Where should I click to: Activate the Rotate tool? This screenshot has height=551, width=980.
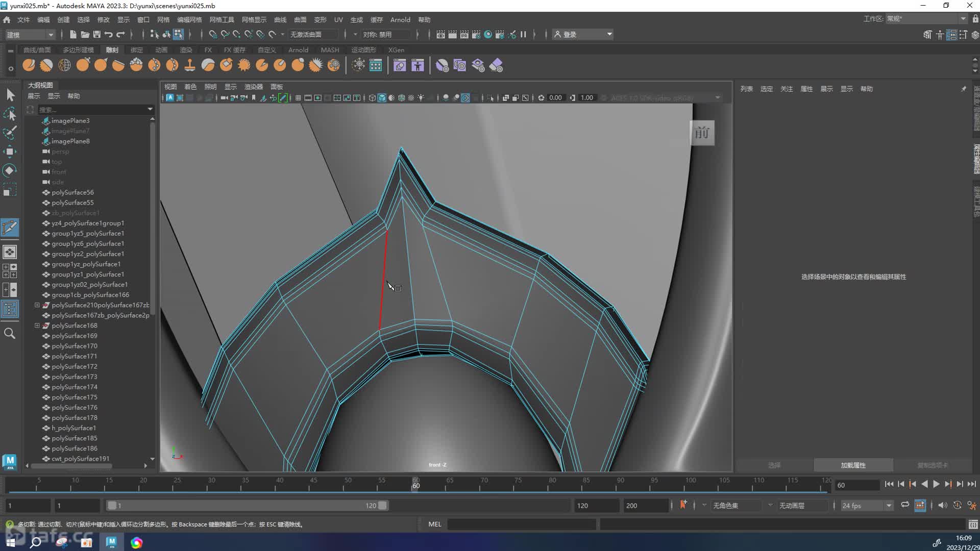click(10, 170)
